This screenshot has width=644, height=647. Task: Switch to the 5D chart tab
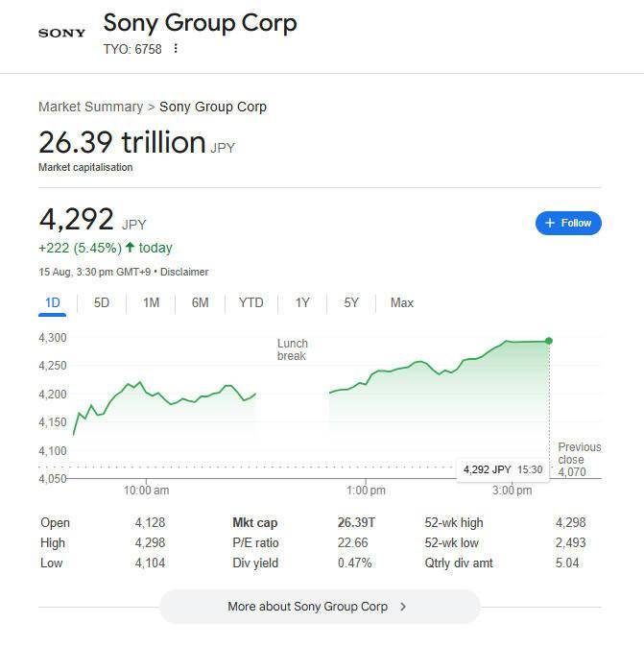point(102,303)
